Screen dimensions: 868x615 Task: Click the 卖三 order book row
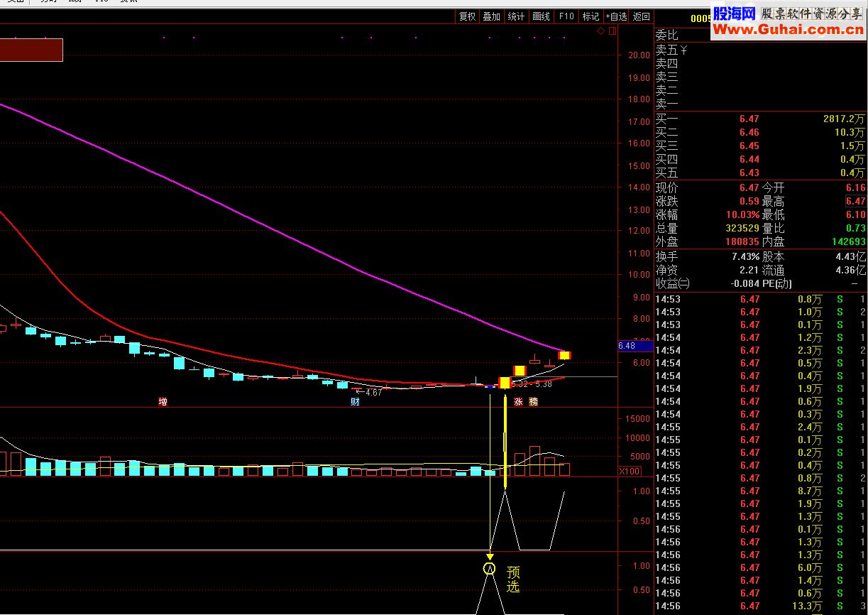[x=761, y=77]
